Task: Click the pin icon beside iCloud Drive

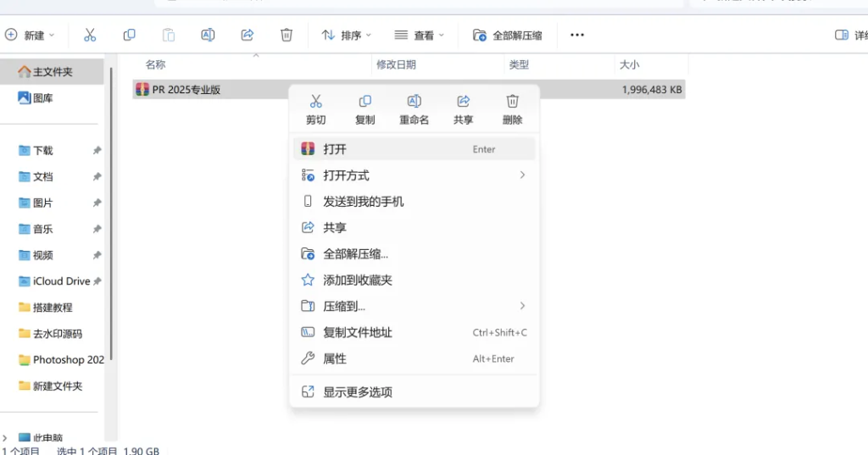Action: (x=97, y=281)
